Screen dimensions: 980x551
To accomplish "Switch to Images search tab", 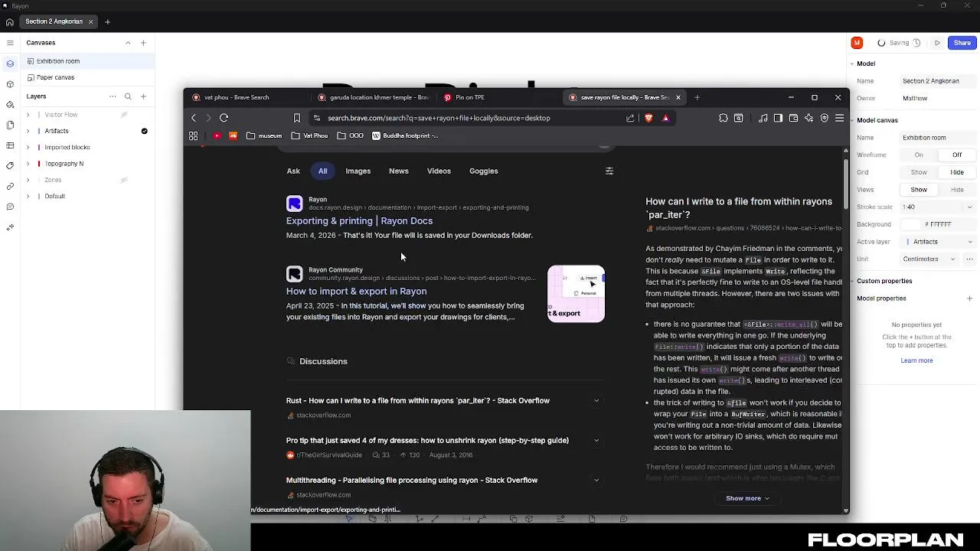I will click(358, 171).
